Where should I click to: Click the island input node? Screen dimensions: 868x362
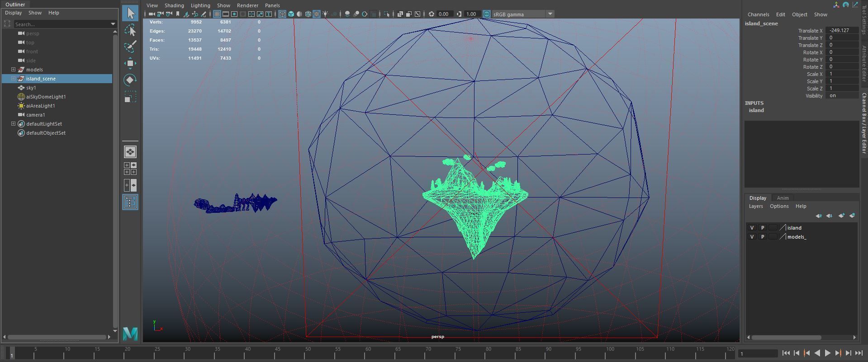click(x=756, y=110)
